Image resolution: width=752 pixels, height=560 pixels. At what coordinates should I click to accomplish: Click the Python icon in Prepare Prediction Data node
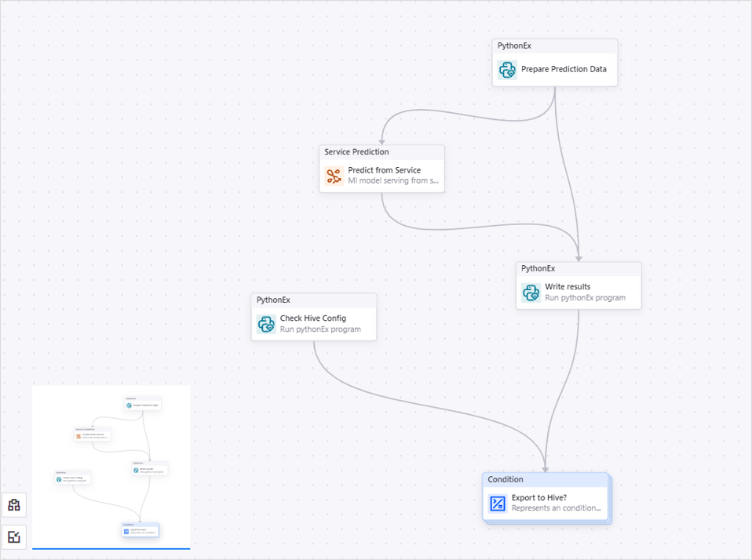[x=507, y=70]
